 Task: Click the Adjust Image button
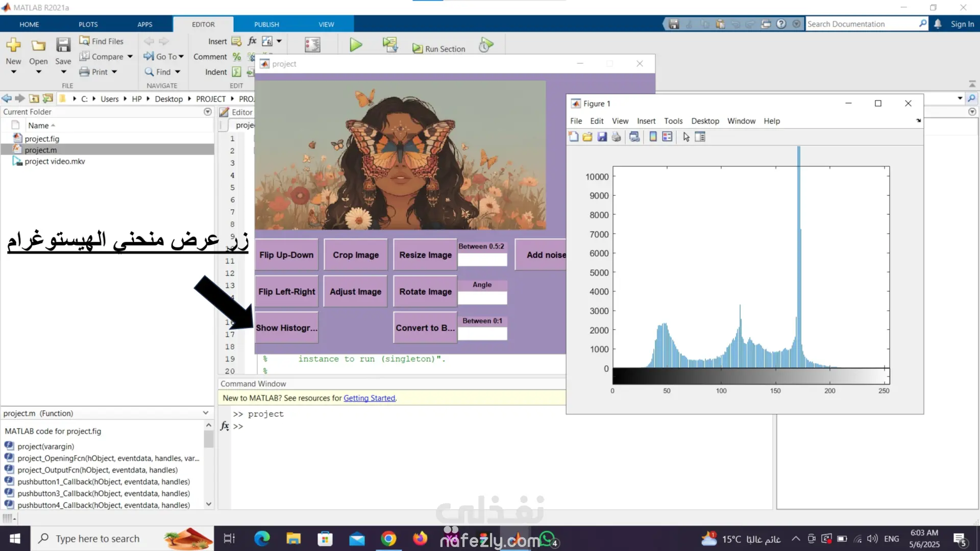point(356,291)
